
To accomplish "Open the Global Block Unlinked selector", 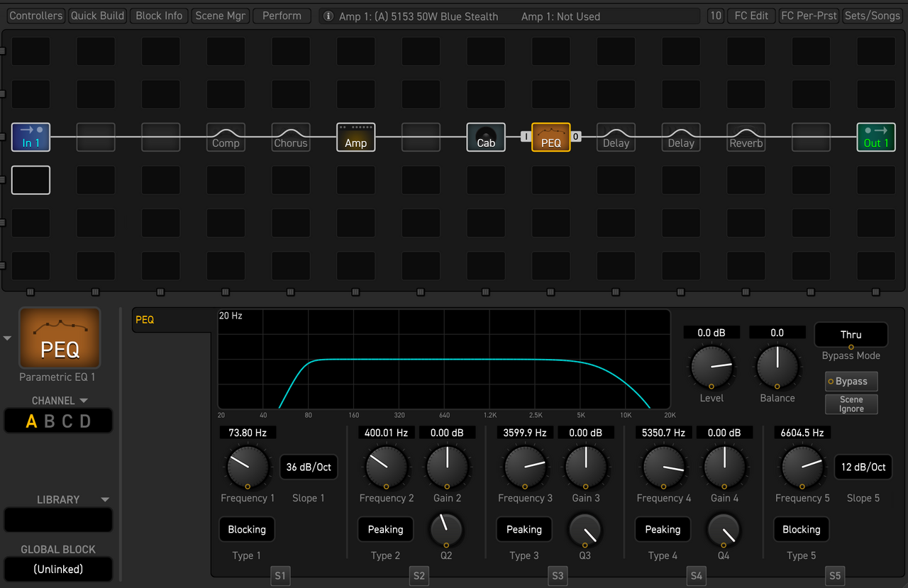I will click(58, 569).
